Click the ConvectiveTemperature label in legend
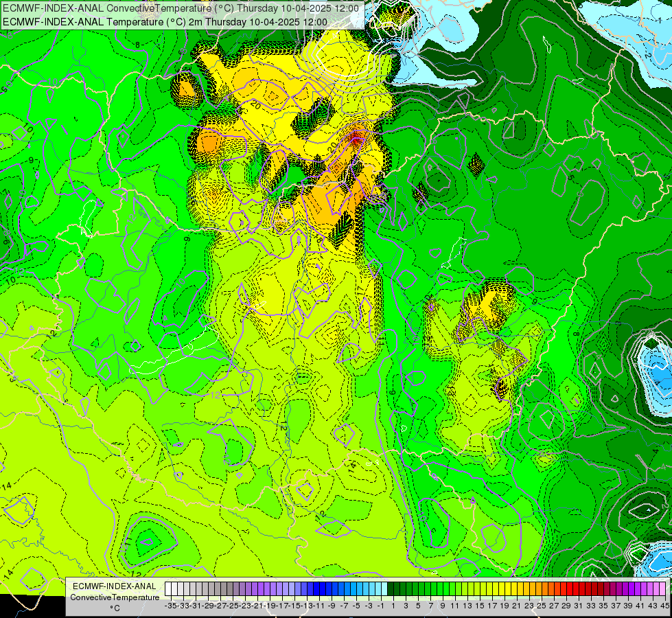Viewport: 672px width, 618px height. pyautogui.click(x=115, y=597)
